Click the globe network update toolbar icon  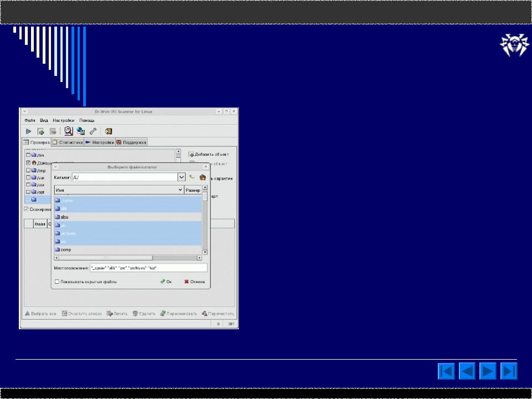point(81,131)
